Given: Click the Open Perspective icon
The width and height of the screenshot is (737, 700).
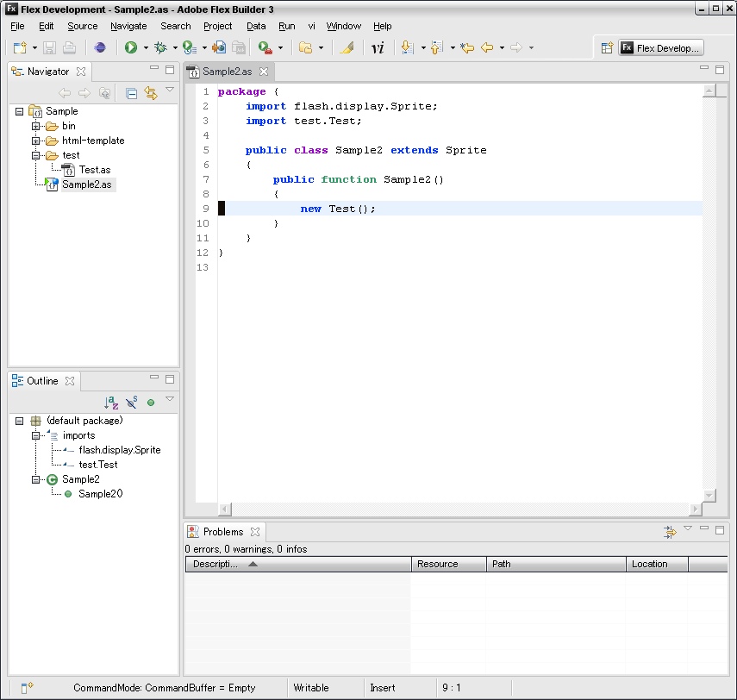Looking at the screenshot, I should click(607, 48).
